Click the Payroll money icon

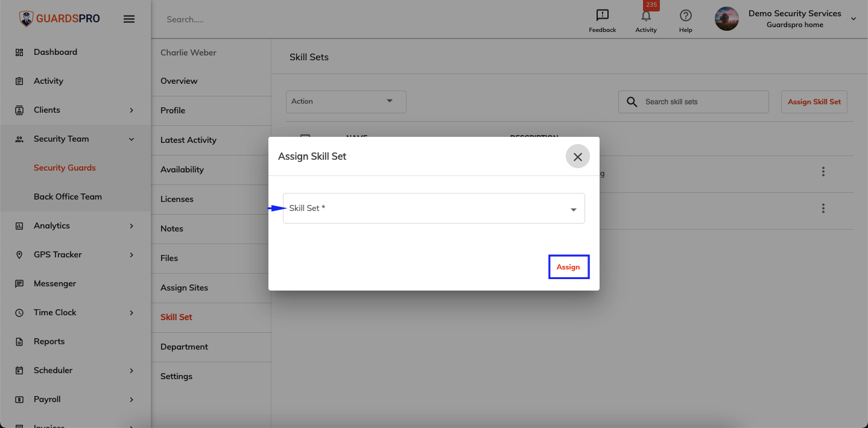click(x=19, y=400)
